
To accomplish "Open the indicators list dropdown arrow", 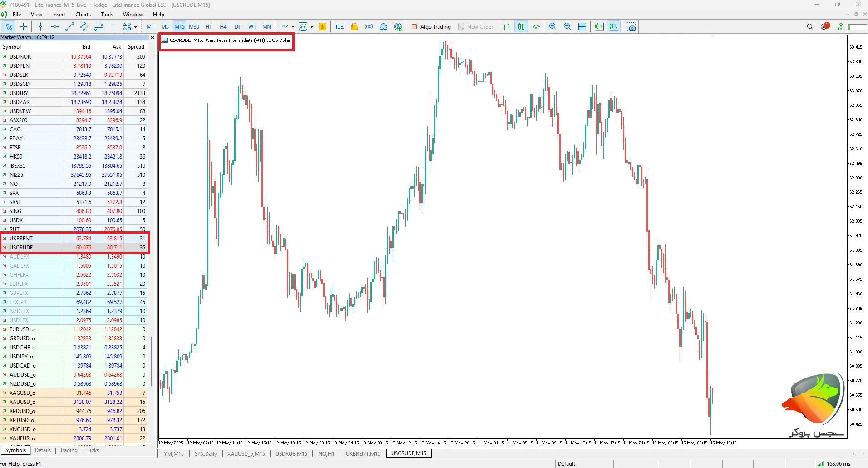I will pyautogui.click(x=293, y=27).
